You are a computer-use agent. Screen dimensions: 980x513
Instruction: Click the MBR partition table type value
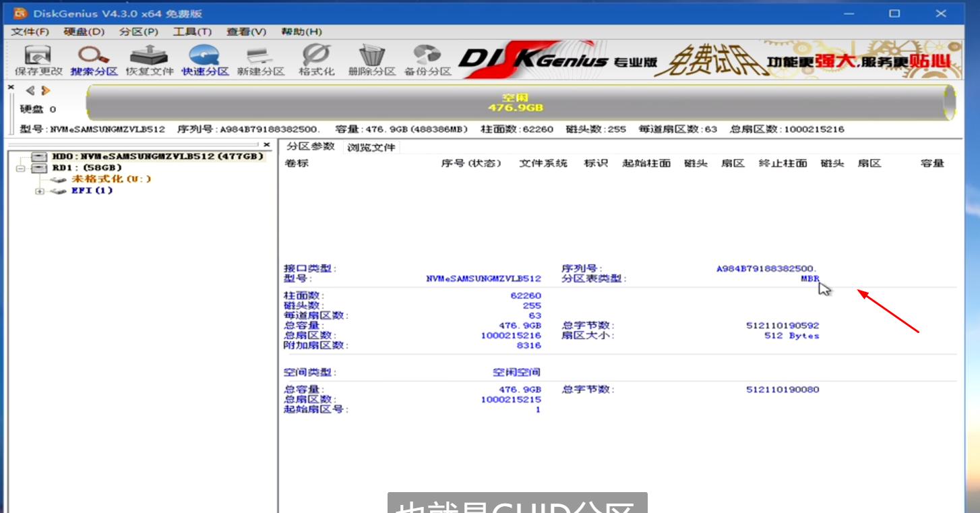pyautogui.click(x=810, y=278)
